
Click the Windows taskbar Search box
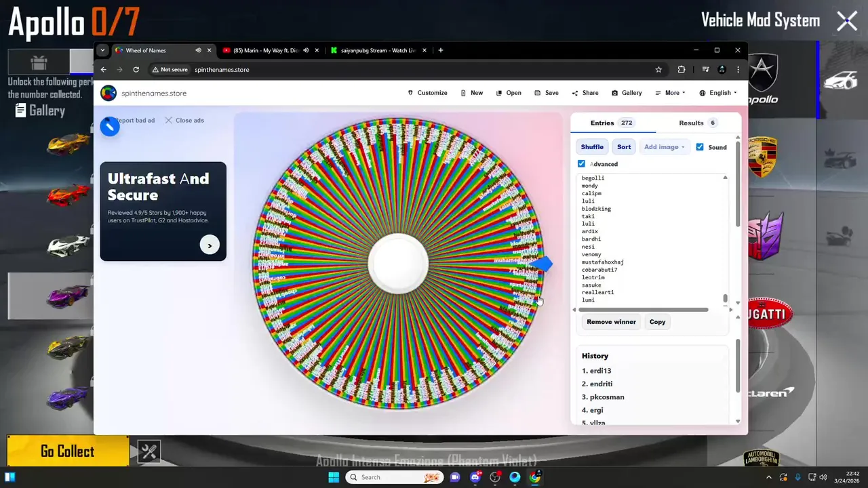pos(395,477)
